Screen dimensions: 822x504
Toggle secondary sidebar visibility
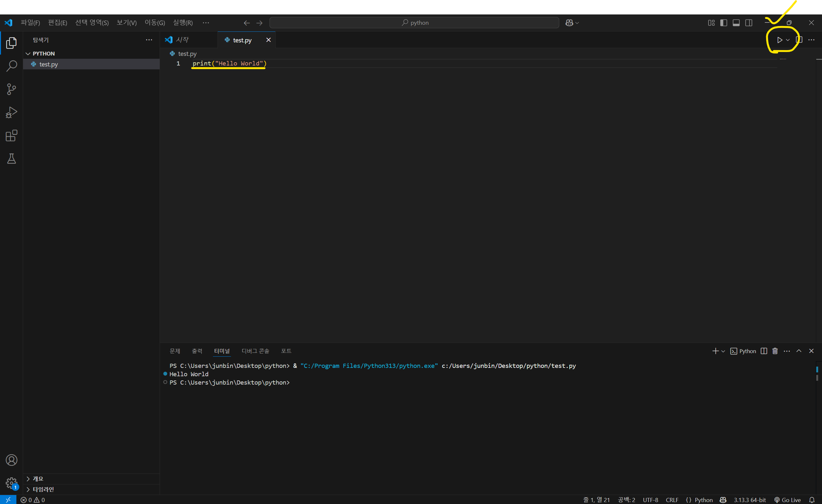tap(749, 23)
